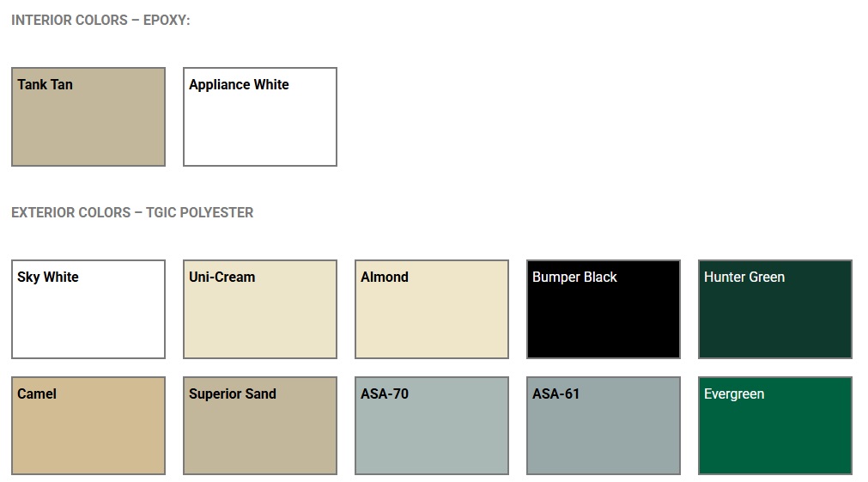This screenshot has height=482, width=868.
Task: Click the 'Superior Sand' label text
Action: point(233,394)
